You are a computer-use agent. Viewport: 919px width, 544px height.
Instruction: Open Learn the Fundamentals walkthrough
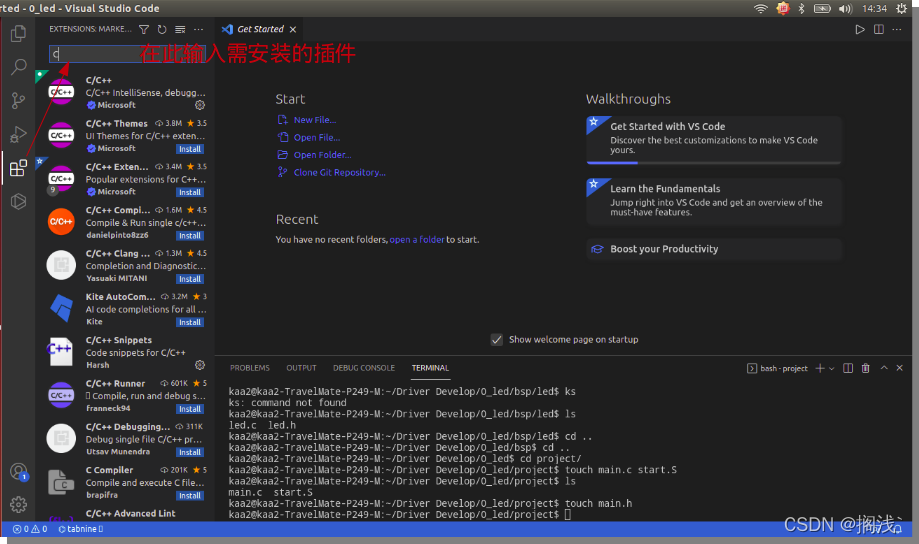[x=714, y=202]
